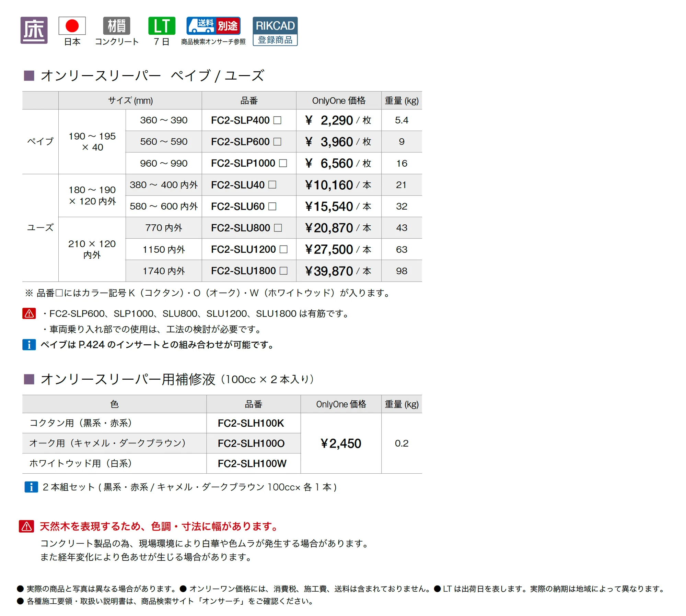Click the OnlyOne 価格 header in first table
The height and width of the screenshot is (616, 686).
click(x=339, y=100)
